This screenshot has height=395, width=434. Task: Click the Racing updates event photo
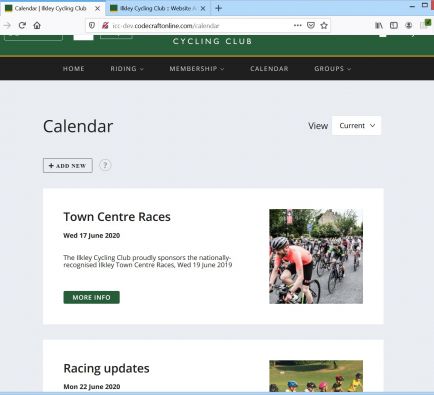click(x=316, y=376)
